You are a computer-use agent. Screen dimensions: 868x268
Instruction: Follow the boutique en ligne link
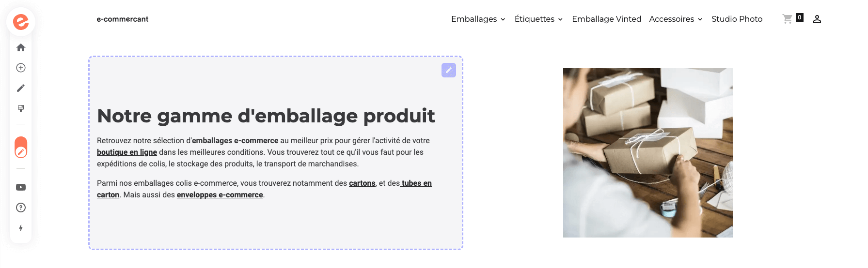click(x=127, y=152)
